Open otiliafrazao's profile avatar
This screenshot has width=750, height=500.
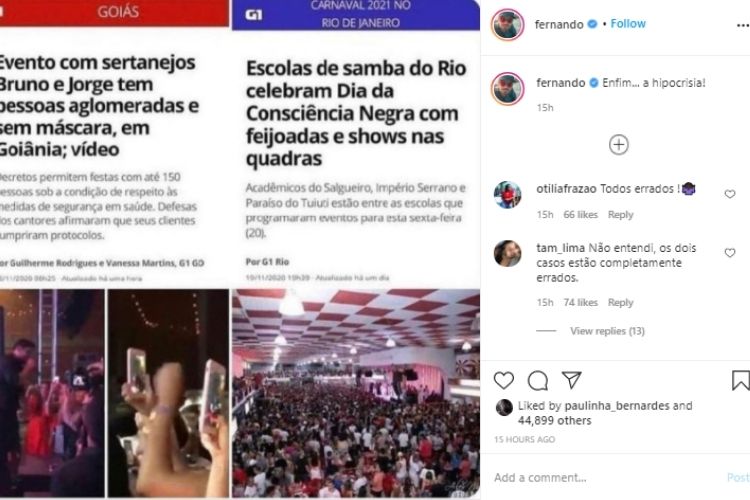(507, 195)
